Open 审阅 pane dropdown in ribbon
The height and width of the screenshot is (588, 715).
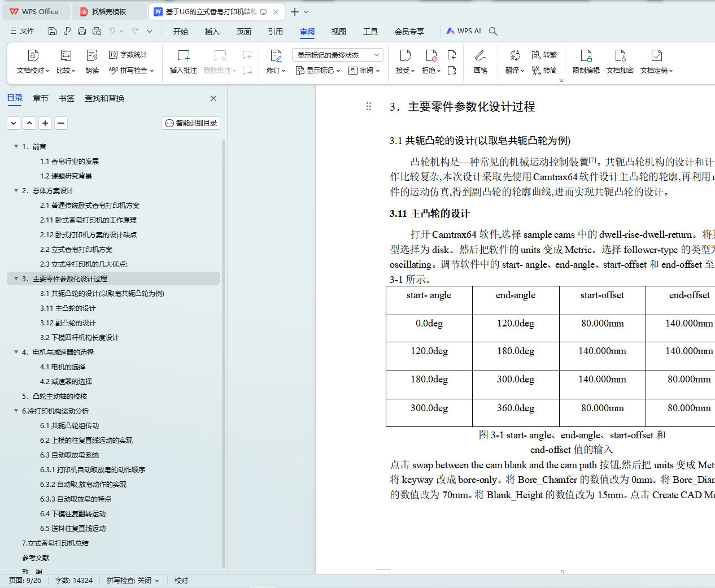[x=364, y=71]
